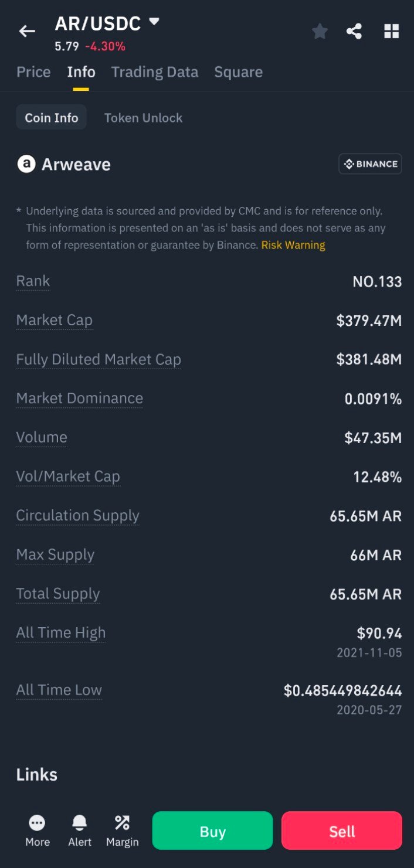The image size is (414, 868).
Task: Go to the Square tab
Action: [238, 72]
